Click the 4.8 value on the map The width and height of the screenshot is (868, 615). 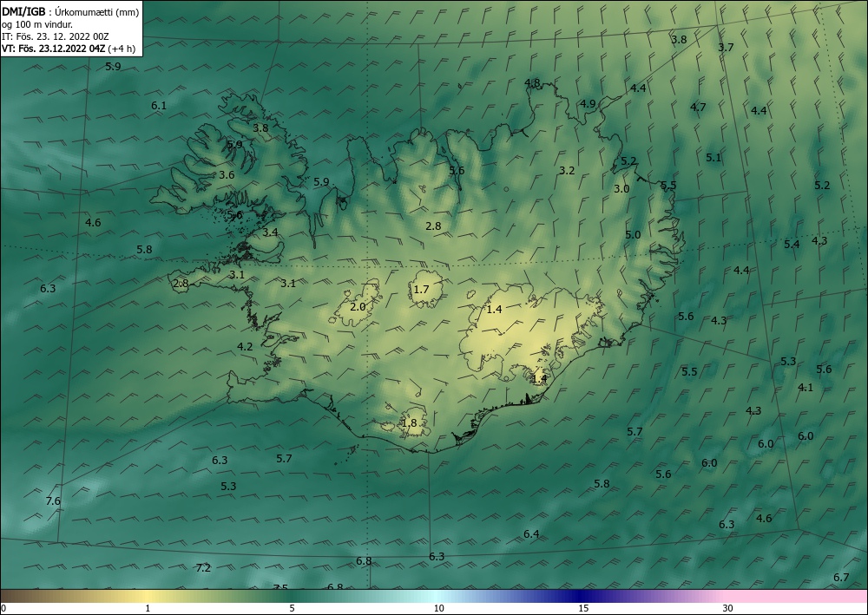[x=532, y=83]
